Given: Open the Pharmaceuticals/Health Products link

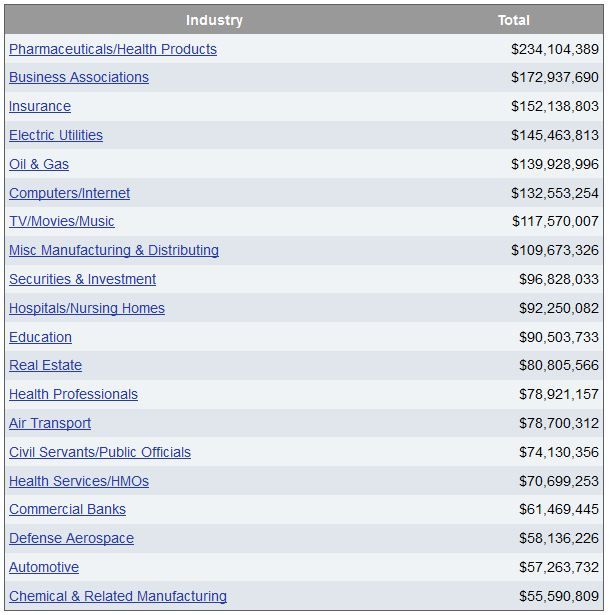Looking at the screenshot, I should pos(113,49).
